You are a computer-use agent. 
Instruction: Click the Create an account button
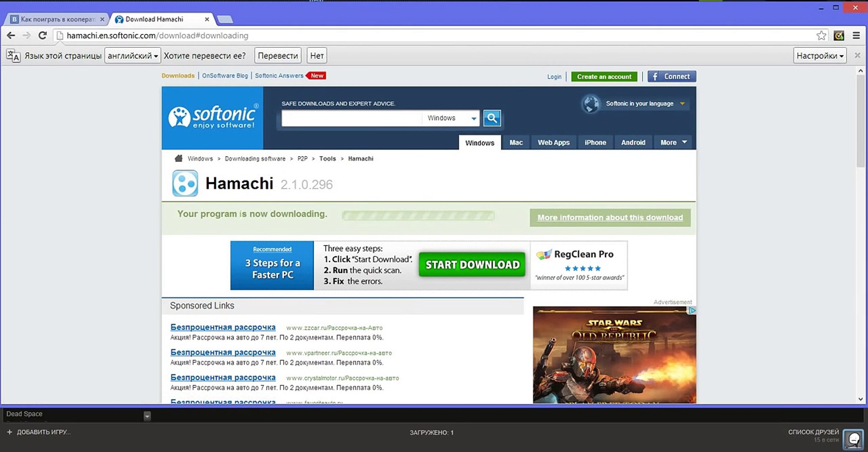(604, 77)
